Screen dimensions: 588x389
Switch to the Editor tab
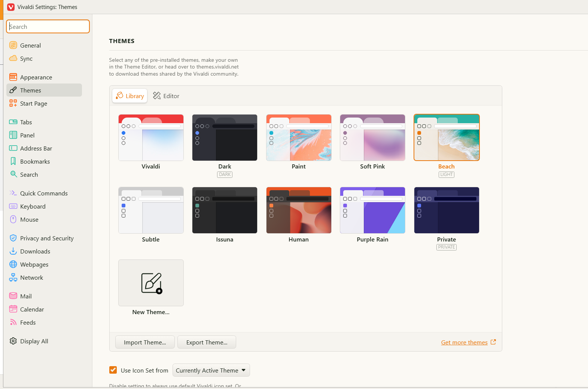pos(166,96)
